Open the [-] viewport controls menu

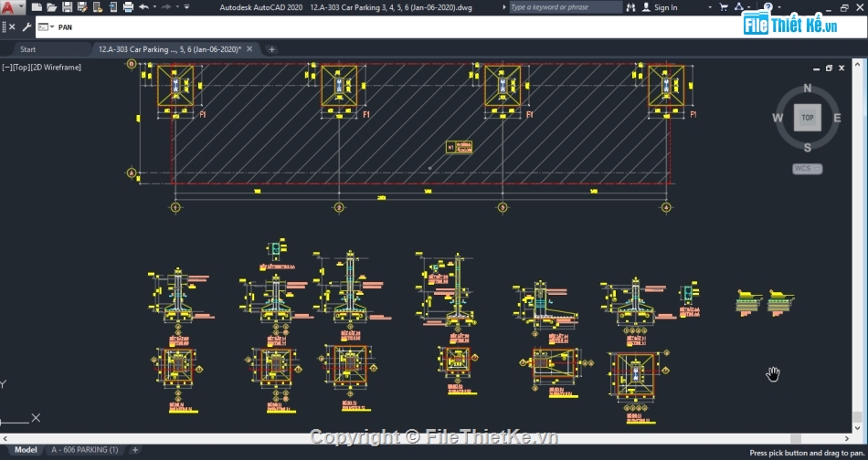pos(7,68)
